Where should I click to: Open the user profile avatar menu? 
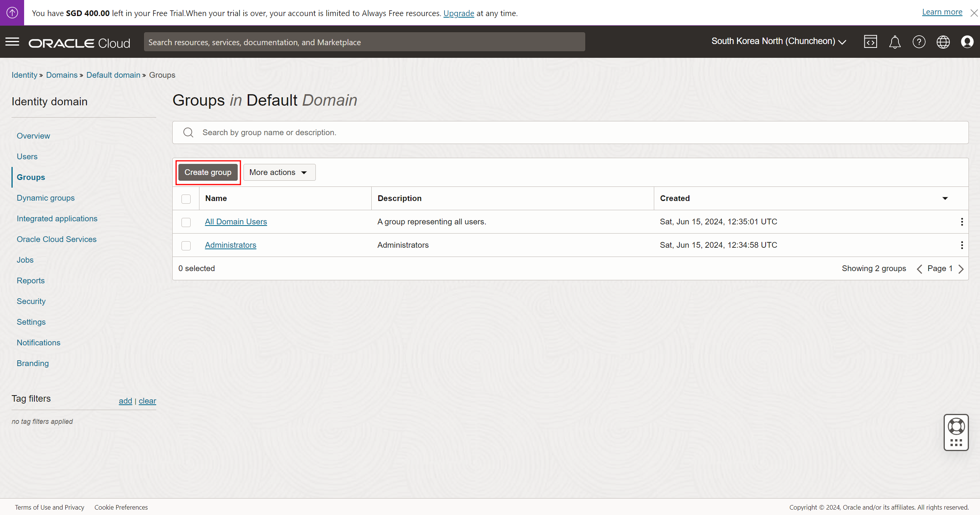pos(967,42)
